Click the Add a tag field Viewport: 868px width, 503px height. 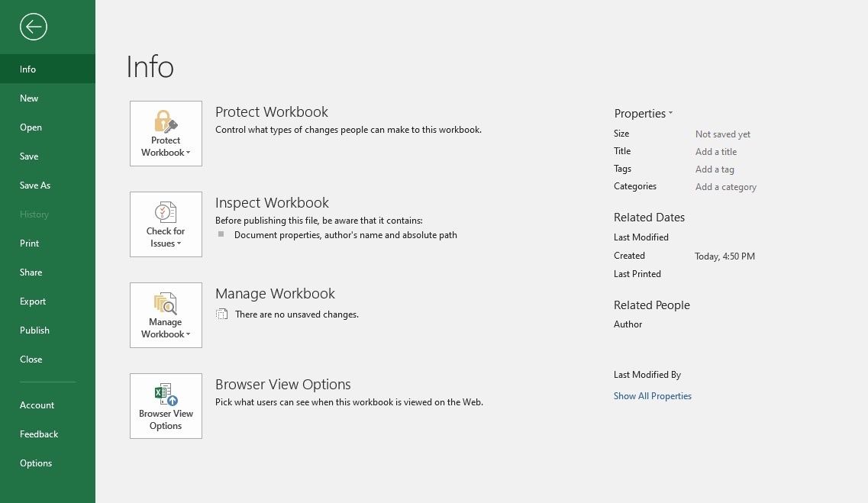pos(715,169)
